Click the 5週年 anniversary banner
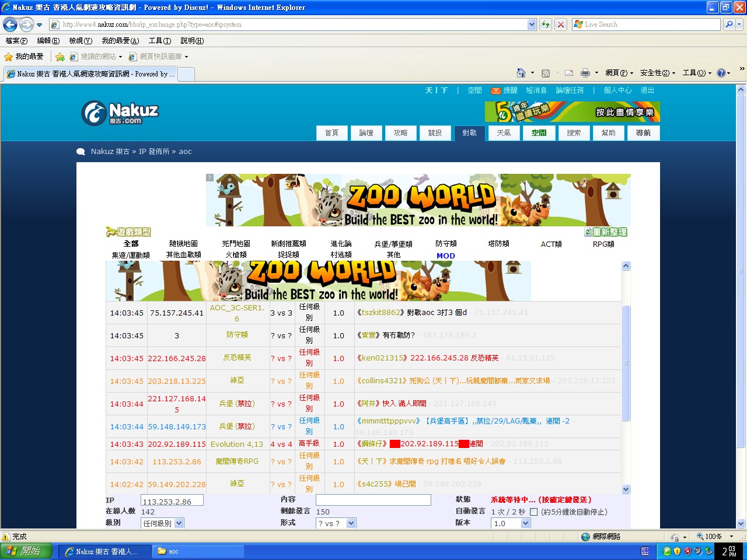 (x=572, y=112)
